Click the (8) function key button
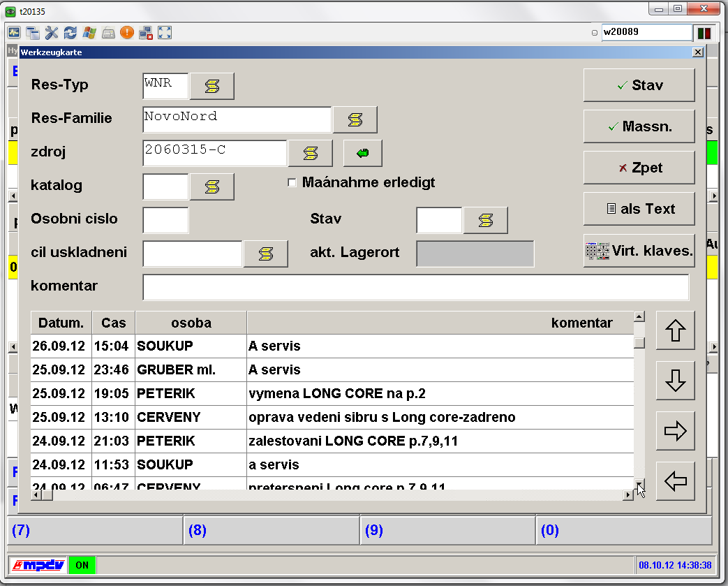Image resolution: width=728 pixels, height=586 pixels. (272, 530)
